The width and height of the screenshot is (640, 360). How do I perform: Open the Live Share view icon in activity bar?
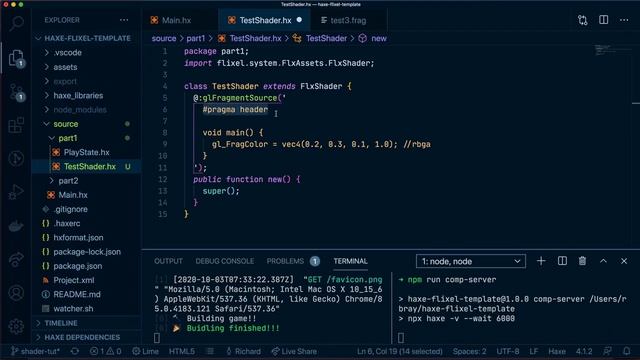point(16,259)
